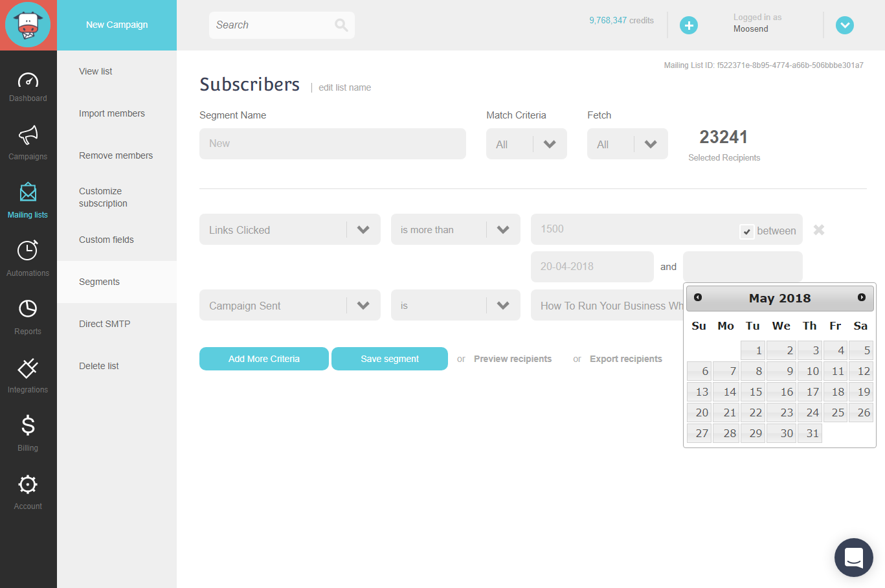Uncheck the between option

pos(747,231)
